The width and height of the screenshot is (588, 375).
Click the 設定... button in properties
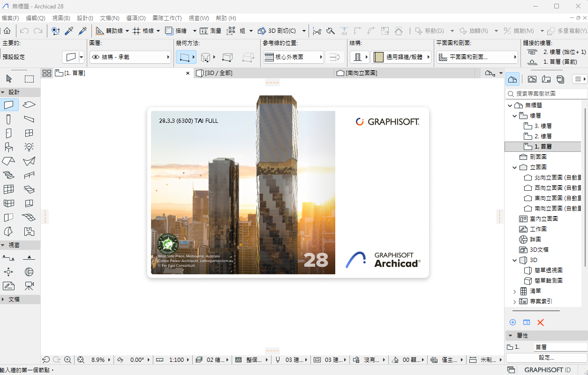point(546,357)
